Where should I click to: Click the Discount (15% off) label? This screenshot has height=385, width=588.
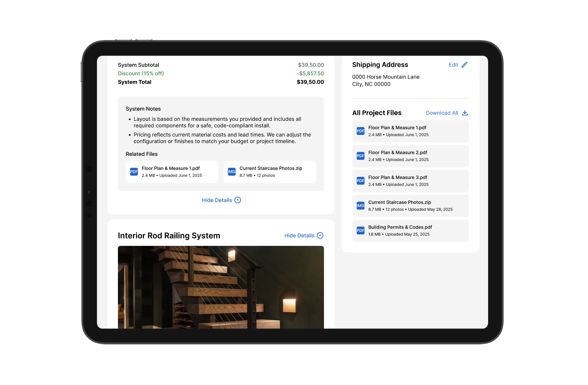141,74
